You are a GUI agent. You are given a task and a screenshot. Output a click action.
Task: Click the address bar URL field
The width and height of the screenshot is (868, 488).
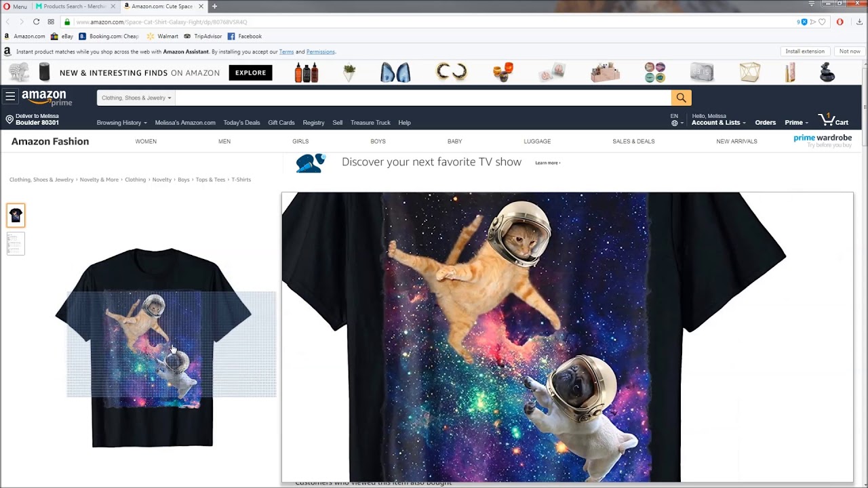[x=434, y=22]
